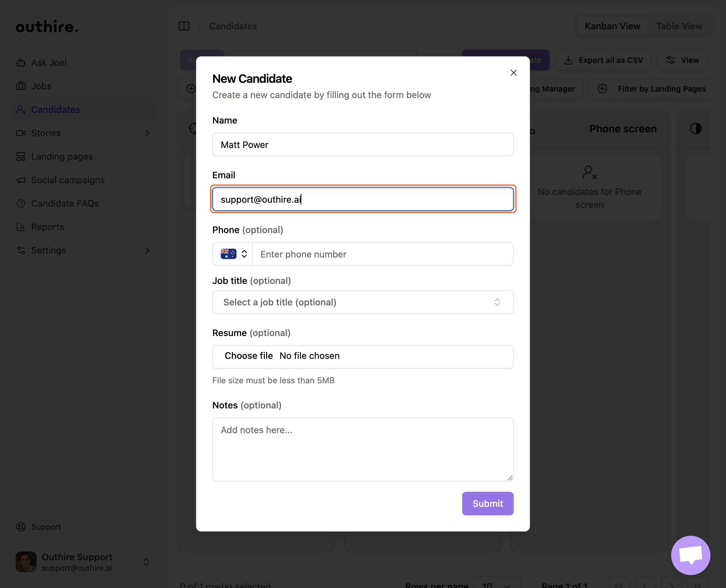Open the chat bubble widget

[690, 555]
